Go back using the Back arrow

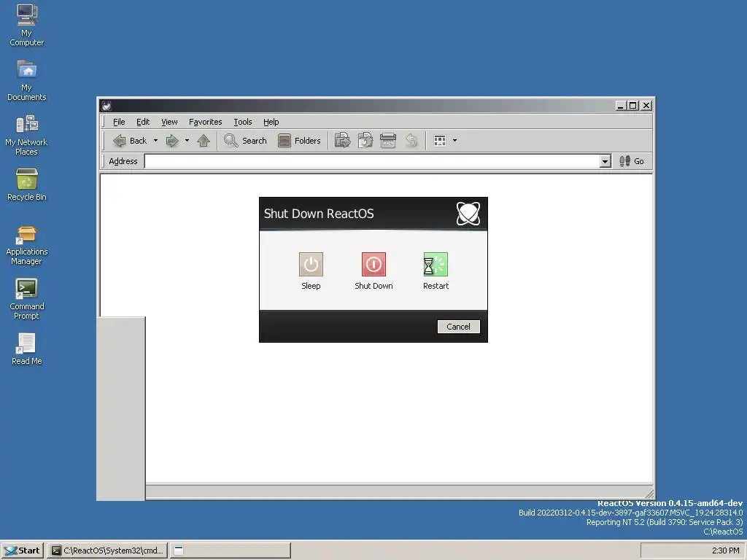pyautogui.click(x=130, y=141)
